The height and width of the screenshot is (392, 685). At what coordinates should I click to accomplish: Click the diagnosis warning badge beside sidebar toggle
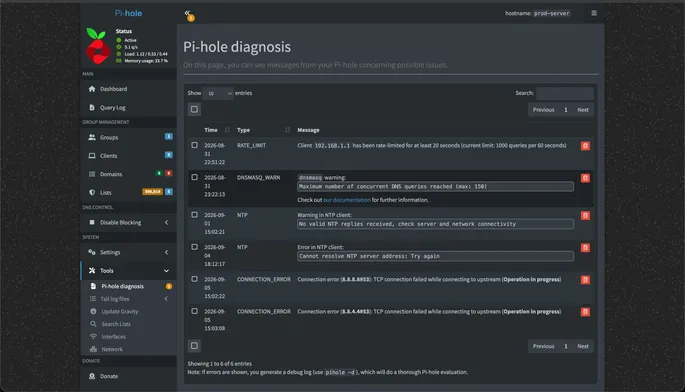pos(191,18)
